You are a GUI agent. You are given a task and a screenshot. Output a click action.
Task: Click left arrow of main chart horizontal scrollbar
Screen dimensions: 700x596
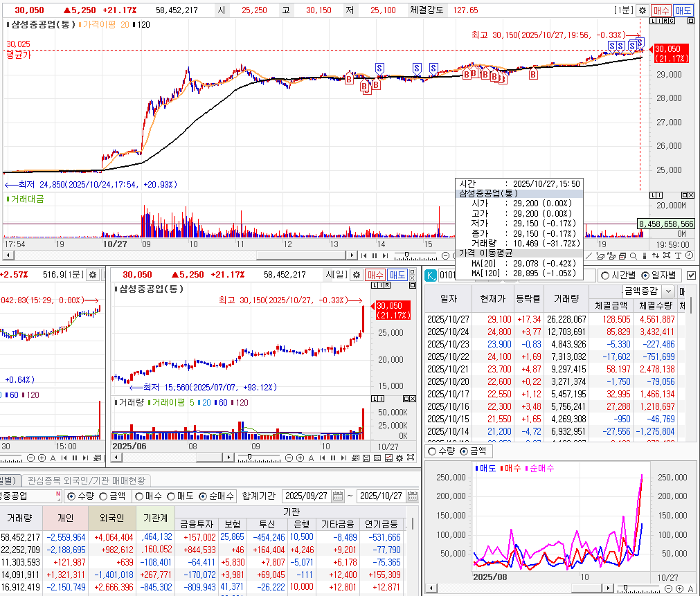(x=8, y=255)
